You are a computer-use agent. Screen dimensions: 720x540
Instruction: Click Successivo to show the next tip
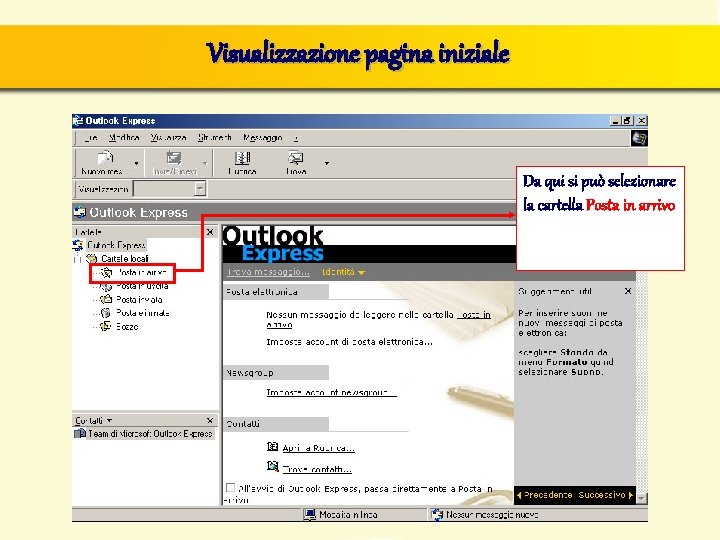pyautogui.click(x=606, y=495)
